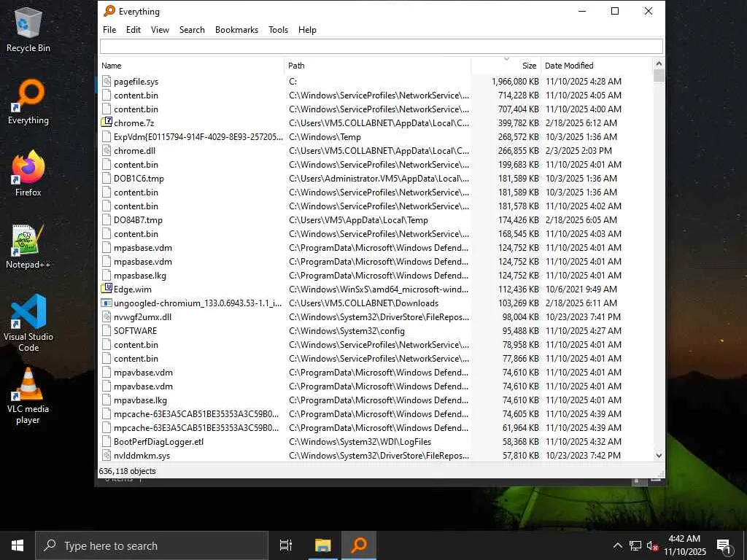
Task: Click path C:\Windows\System32\WDI\LogFiles
Action: (x=360, y=441)
